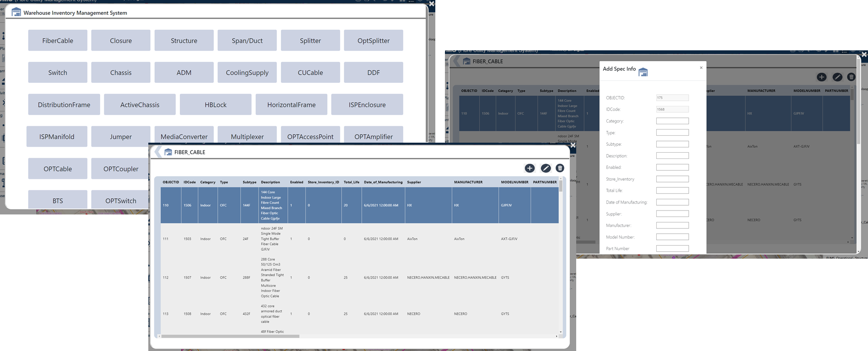Focus the Manufacturer input field
868x351 pixels.
pyautogui.click(x=672, y=225)
